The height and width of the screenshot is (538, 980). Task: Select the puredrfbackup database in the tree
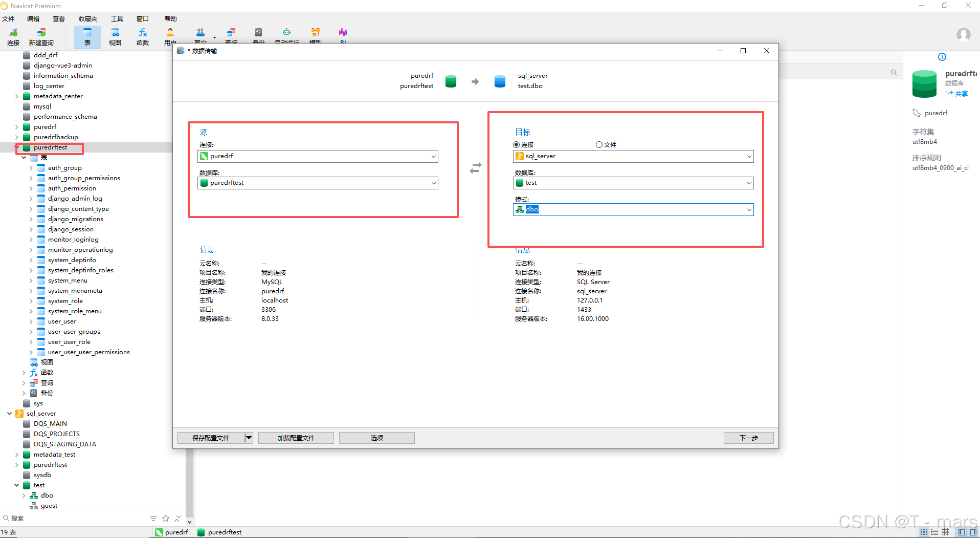coord(56,137)
